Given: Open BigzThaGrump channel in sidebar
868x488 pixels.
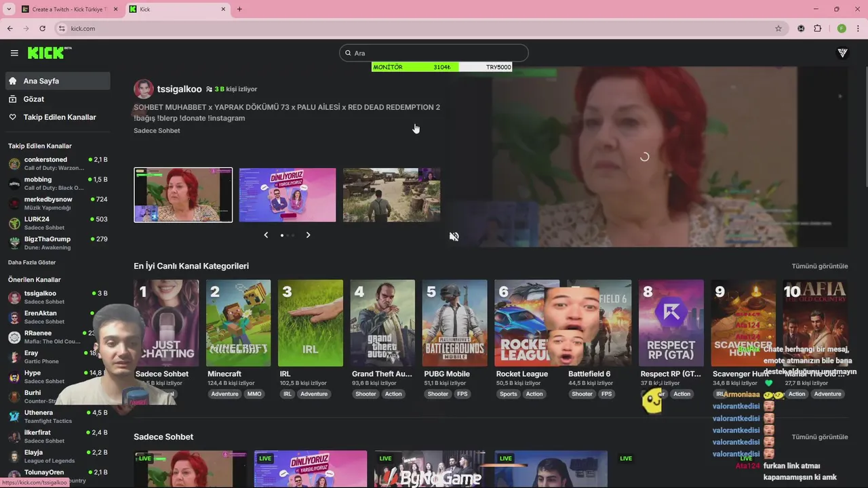Looking at the screenshot, I should (58, 243).
